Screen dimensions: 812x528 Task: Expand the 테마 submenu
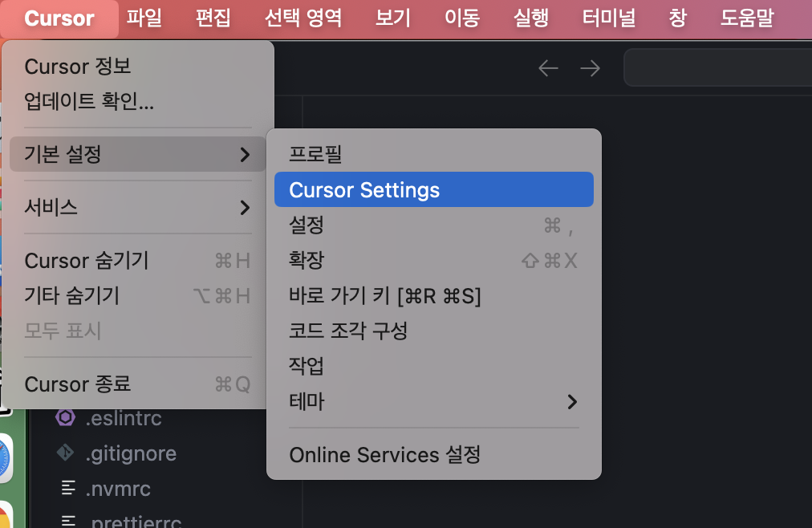point(434,401)
